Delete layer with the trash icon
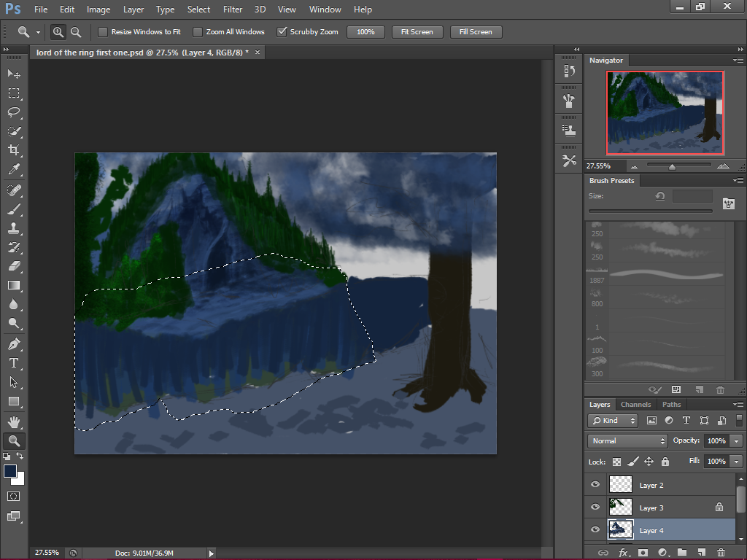This screenshot has width=747, height=560. coord(721,553)
